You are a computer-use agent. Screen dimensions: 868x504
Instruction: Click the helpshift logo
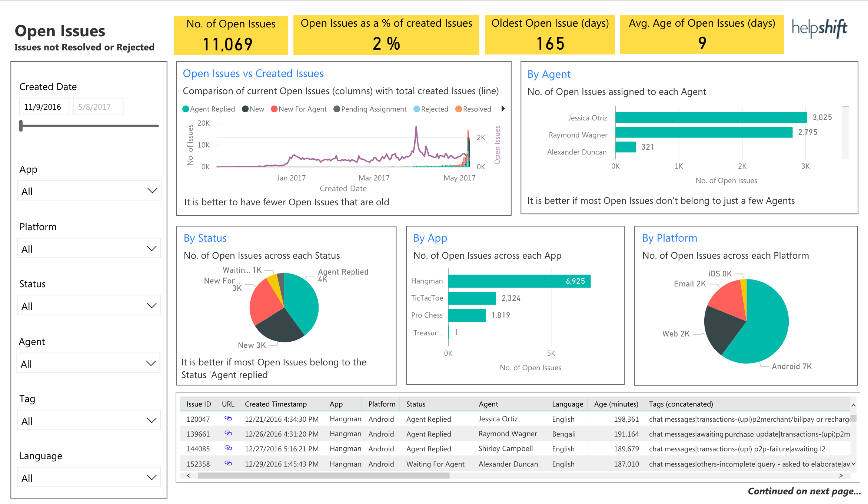pos(819,28)
